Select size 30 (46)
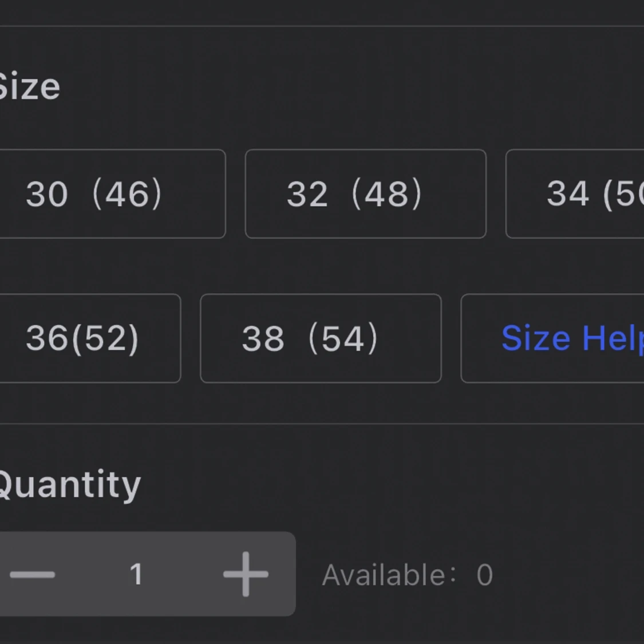The width and height of the screenshot is (644, 644). click(x=94, y=194)
